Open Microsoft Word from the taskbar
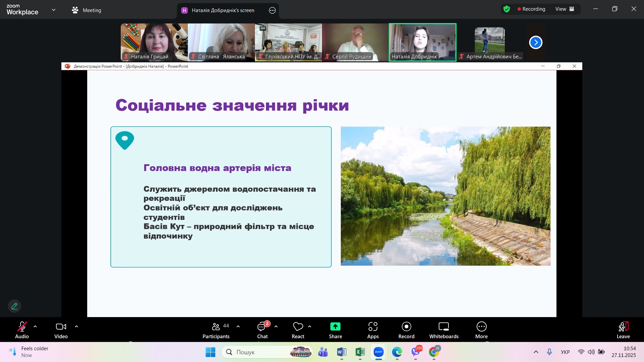This screenshot has width=644, height=362. (x=341, y=352)
